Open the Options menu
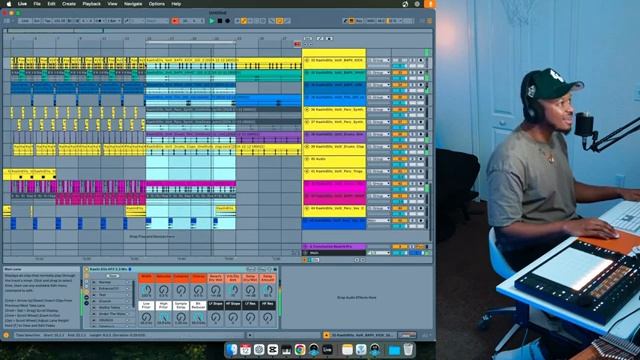The image size is (640, 360). point(157,4)
